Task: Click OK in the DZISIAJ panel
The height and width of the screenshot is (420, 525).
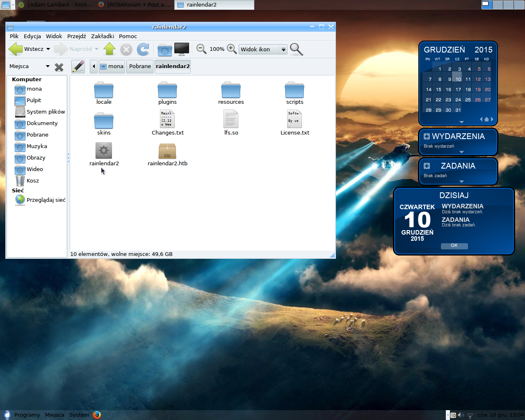Action: [454, 246]
